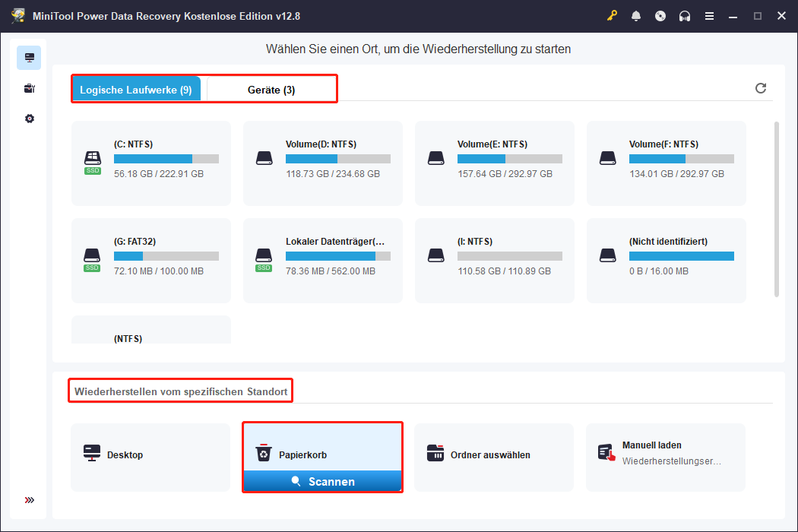The width and height of the screenshot is (798, 532).
Task: Click the 134.01 GB / 292.97 GB text
Action: [x=676, y=173]
